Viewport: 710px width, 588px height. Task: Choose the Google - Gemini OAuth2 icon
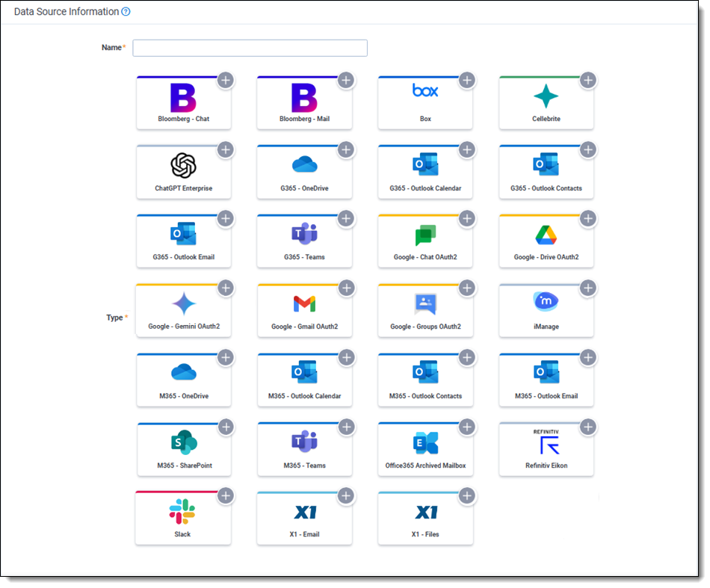pyautogui.click(x=184, y=303)
